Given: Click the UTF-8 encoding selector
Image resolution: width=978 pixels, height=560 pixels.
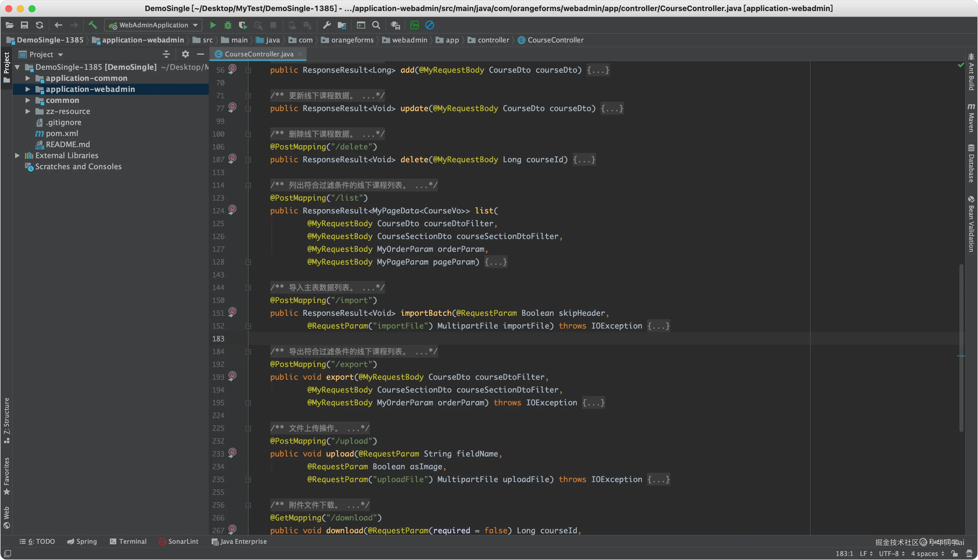Looking at the screenshot, I should (891, 554).
